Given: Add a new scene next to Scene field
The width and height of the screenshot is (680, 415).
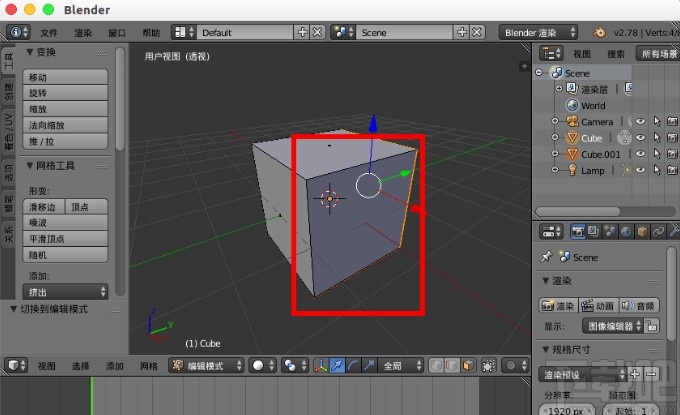Looking at the screenshot, I should (x=461, y=32).
